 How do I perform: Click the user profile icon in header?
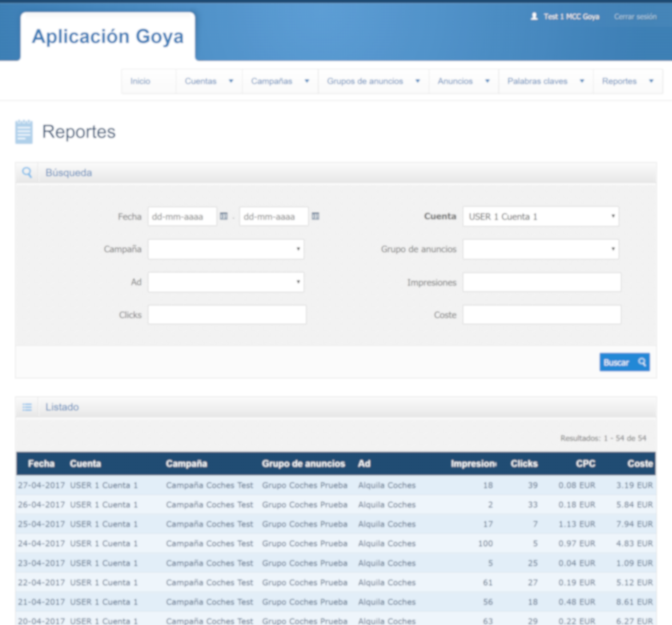tap(534, 16)
